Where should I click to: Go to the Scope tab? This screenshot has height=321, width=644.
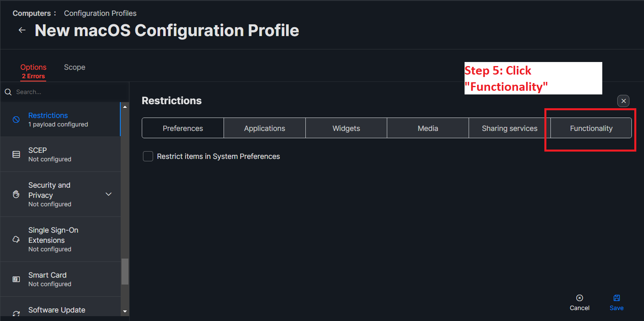point(75,67)
